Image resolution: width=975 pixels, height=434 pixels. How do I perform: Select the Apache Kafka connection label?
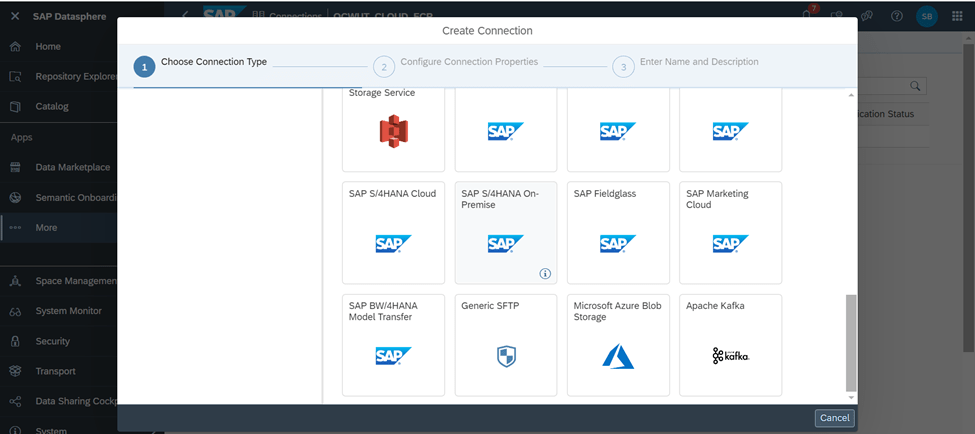tap(715, 306)
